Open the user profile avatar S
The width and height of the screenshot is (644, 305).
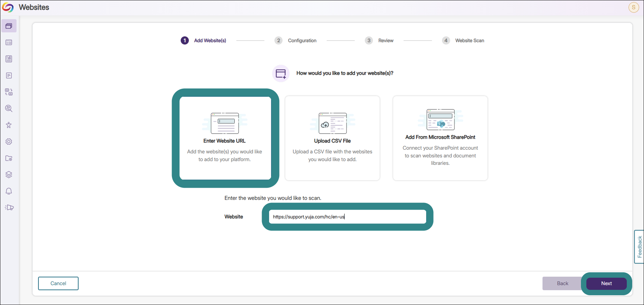634,7
